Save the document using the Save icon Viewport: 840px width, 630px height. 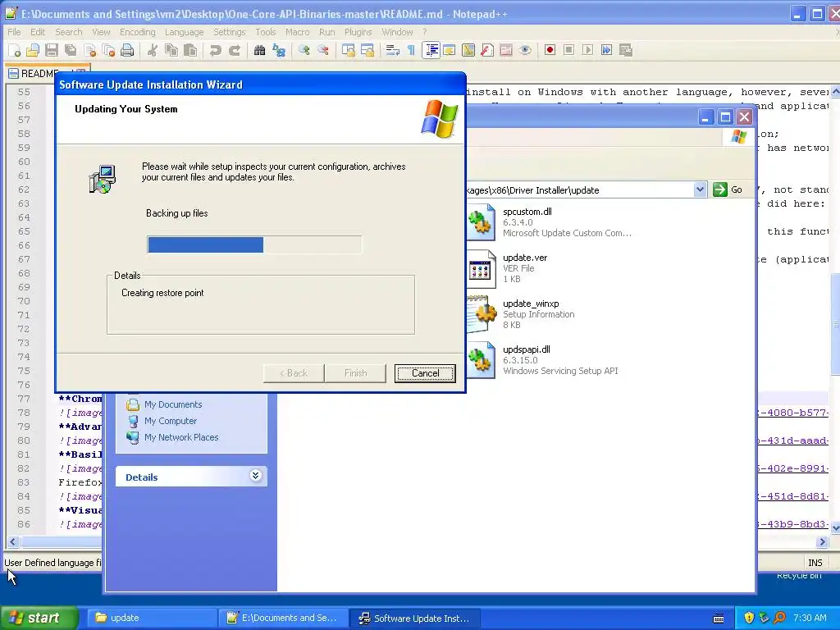pos(52,50)
